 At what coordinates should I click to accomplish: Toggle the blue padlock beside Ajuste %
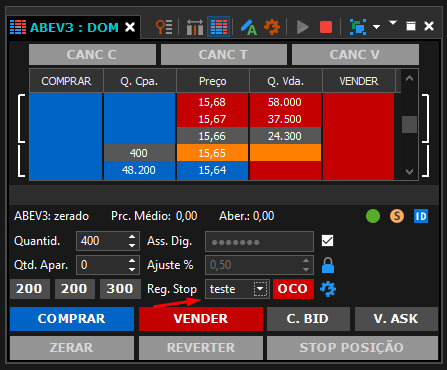pos(328,265)
